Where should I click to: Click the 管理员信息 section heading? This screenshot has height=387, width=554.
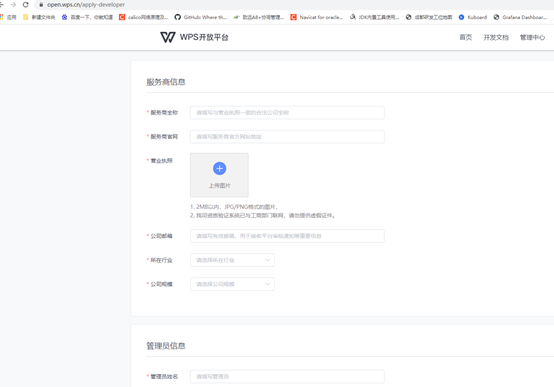pyautogui.click(x=166, y=346)
